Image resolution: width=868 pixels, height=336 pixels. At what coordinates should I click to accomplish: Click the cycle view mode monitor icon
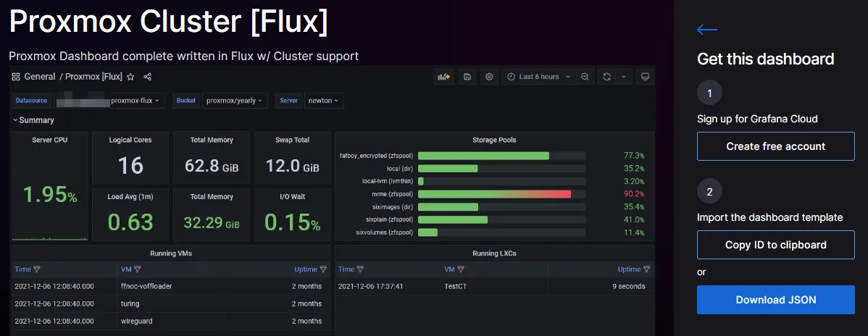pos(645,77)
